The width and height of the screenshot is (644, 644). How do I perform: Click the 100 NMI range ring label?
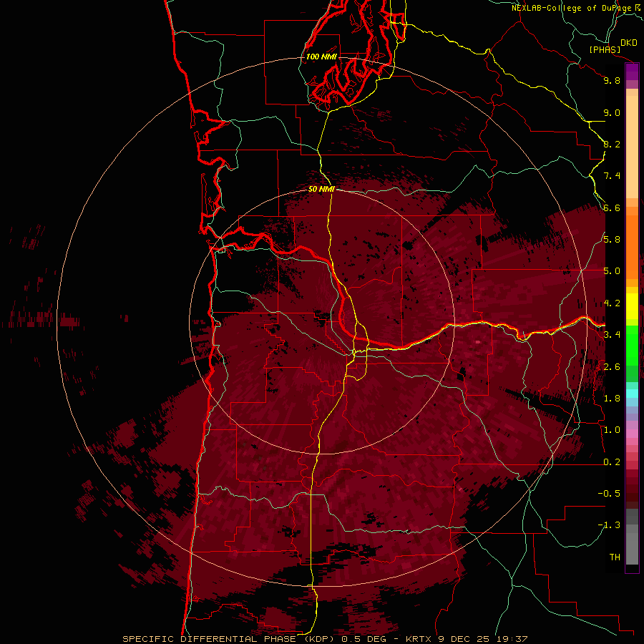click(321, 57)
